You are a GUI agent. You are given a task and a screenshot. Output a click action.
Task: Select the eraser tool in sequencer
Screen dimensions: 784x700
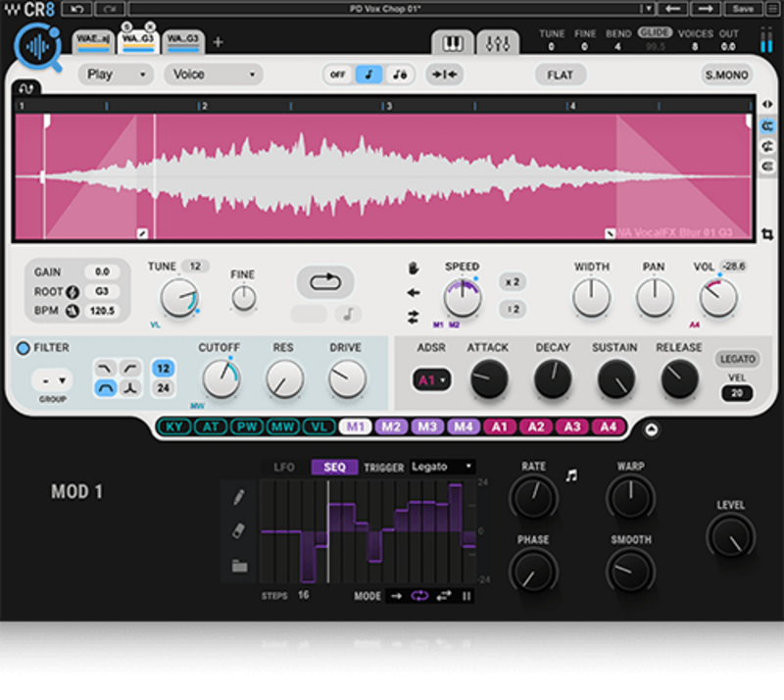238,530
